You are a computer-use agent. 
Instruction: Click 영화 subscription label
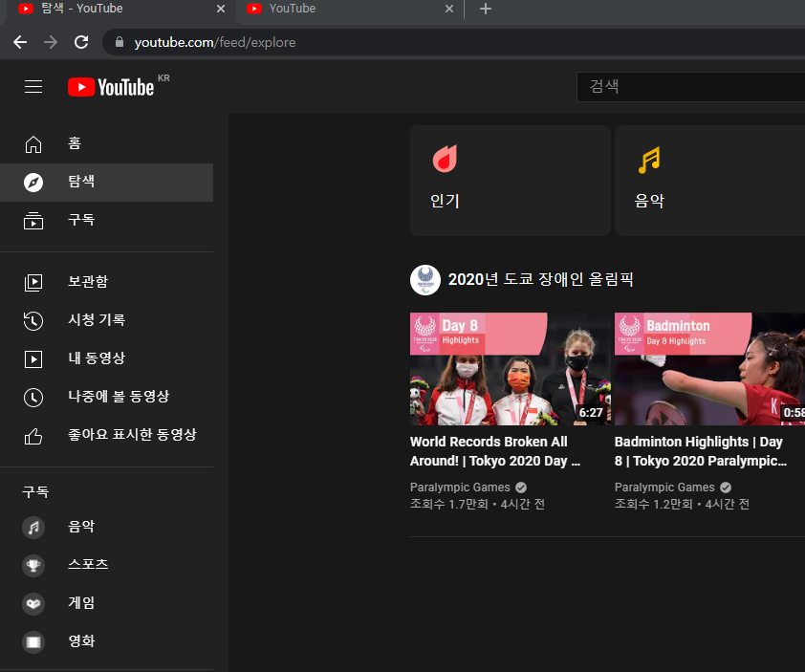pos(81,640)
